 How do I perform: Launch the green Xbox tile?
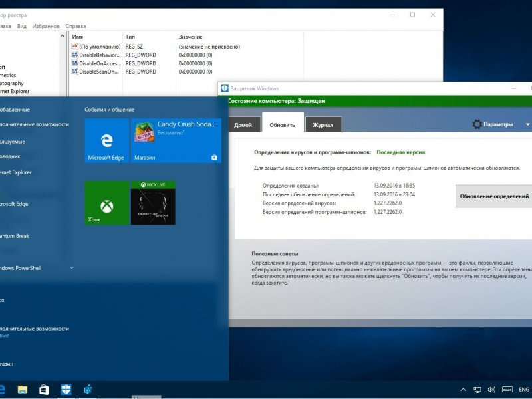[x=106, y=203]
